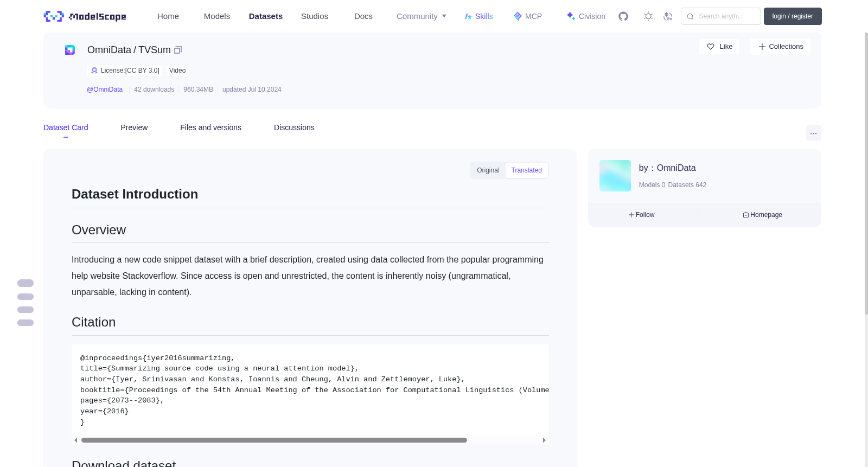Click the left arrow of citation scrollbar
Image resolution: width=868 pixels, height=467 pixels.
tap(76, 440)
